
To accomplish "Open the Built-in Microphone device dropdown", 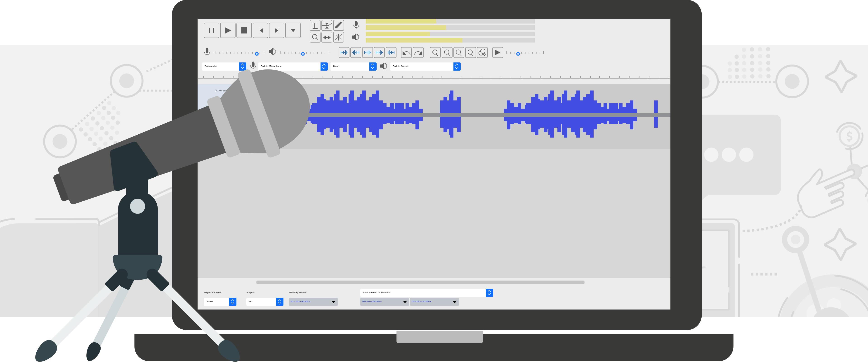I will 323,67.
